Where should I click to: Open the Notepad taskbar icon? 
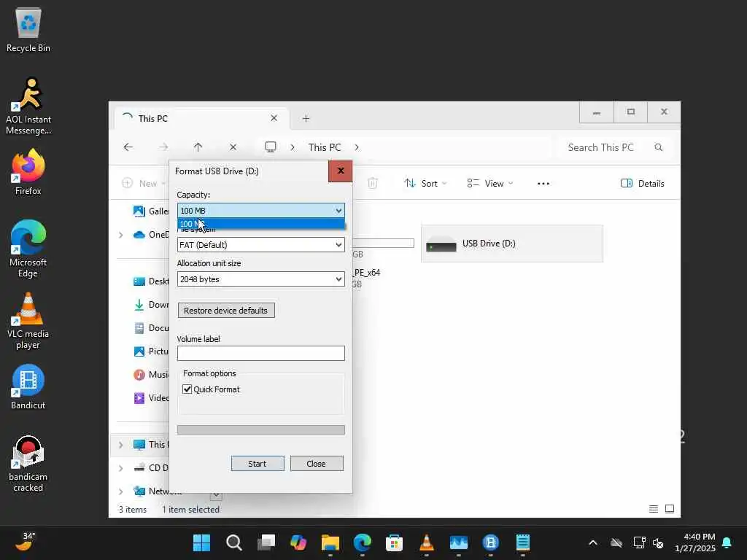522,542
